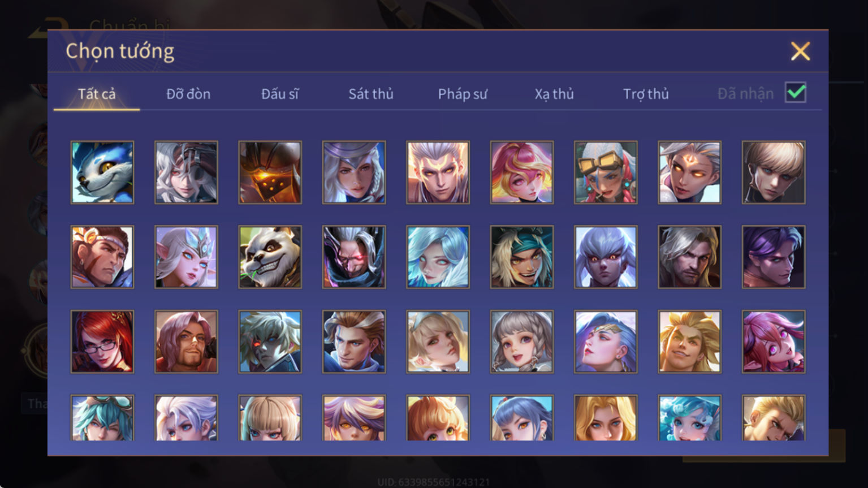Select the monkey king hero with headband
Image resolution: width=868 pixels, height=488 pixels.
102,257
